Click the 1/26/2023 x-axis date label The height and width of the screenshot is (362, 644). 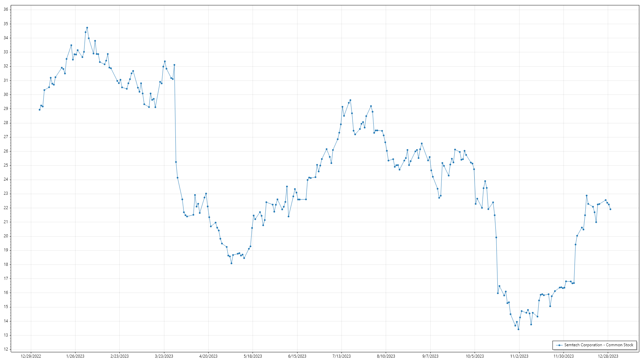pyautogui.click(x=75, y=356)
